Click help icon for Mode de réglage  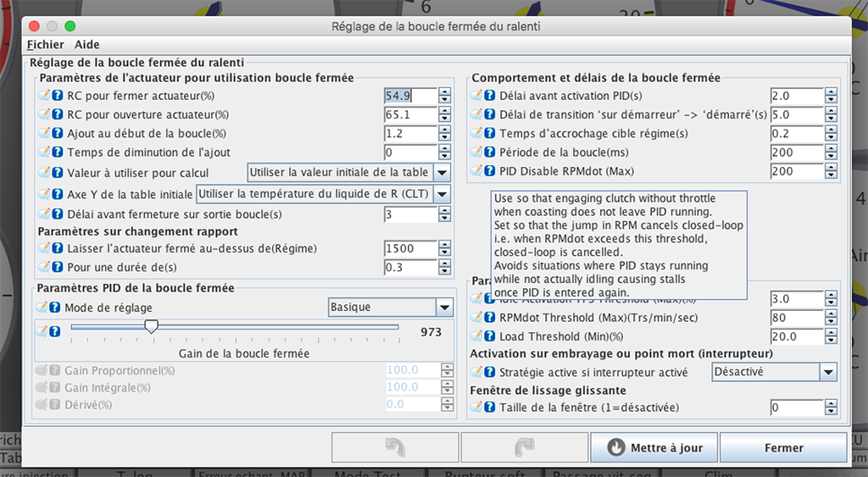(x=55, y=308)
